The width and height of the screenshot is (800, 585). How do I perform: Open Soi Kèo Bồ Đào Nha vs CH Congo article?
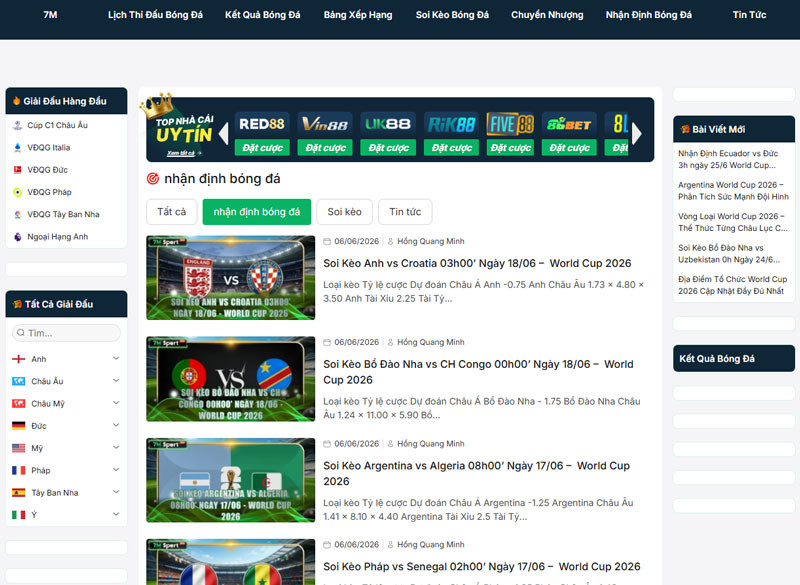tap(478, 372)
